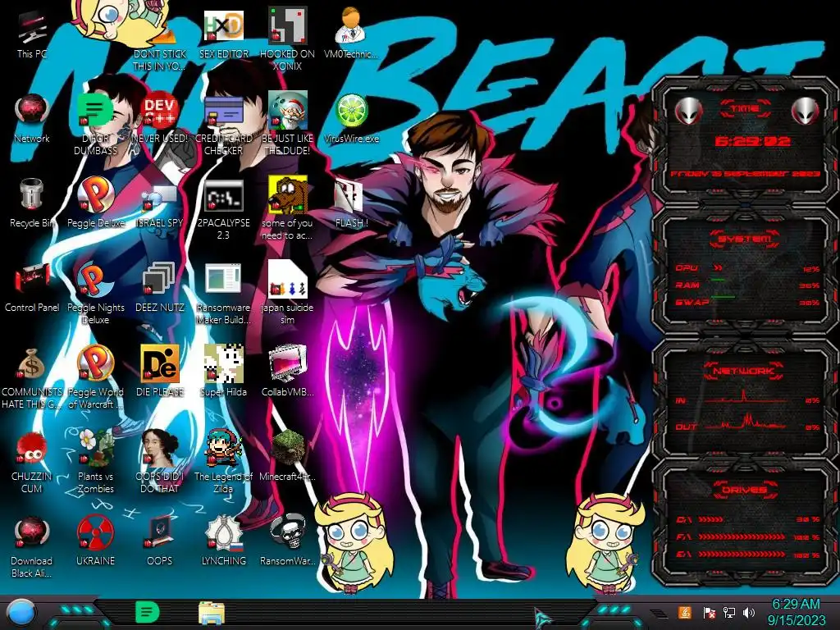Screen dimensions: 840x630
Task: Open the flag with red X tray icon
Action: (710, 612)
